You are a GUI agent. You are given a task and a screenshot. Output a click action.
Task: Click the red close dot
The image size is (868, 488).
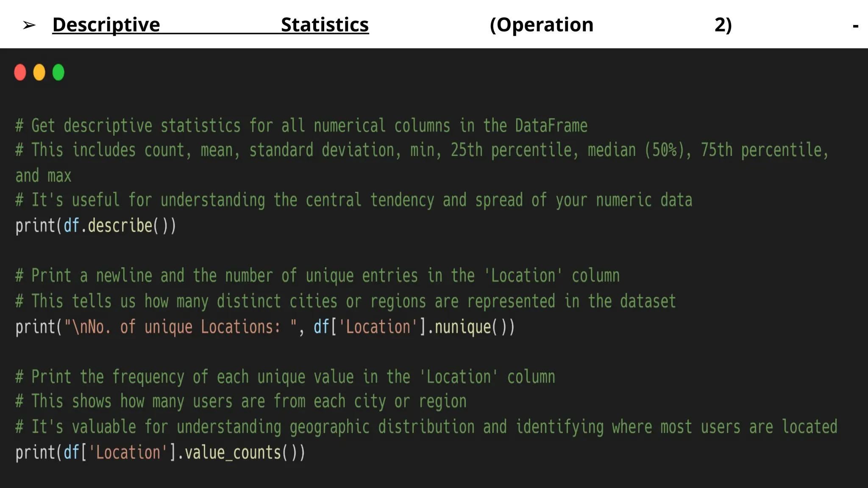(x=20, y=72)
